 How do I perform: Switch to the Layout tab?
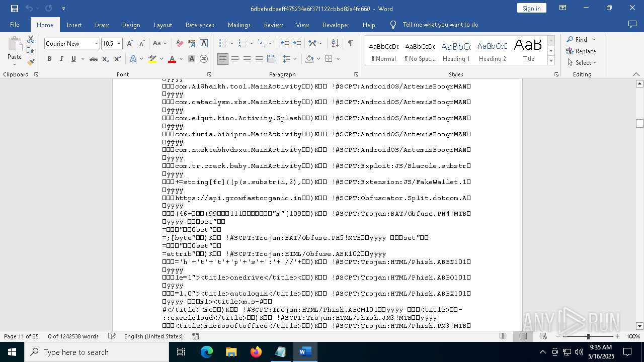pos(163,25)
